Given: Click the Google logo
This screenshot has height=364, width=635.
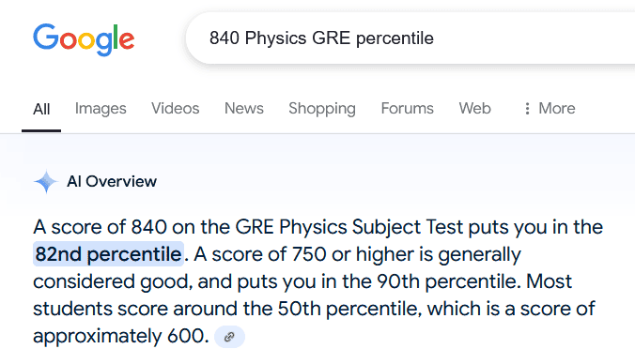Looking at the screenshot, I should pos(84,39).
